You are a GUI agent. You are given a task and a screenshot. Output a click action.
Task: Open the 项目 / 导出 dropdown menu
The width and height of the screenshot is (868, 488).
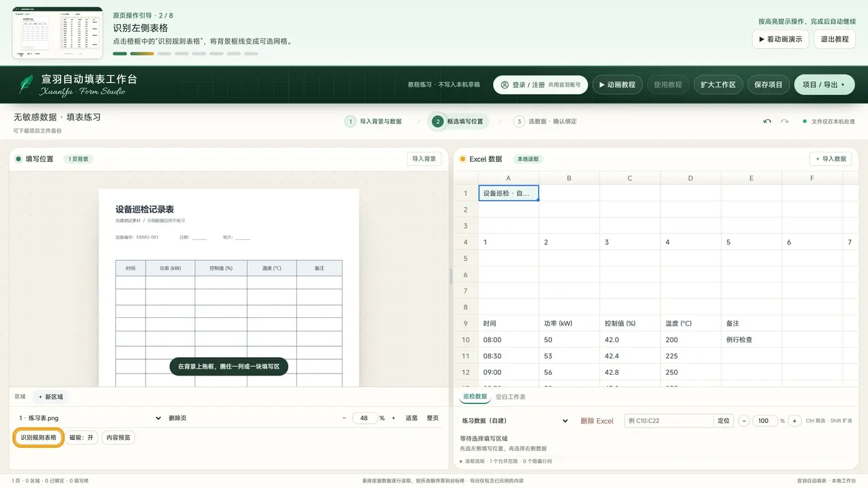[824, 85]
